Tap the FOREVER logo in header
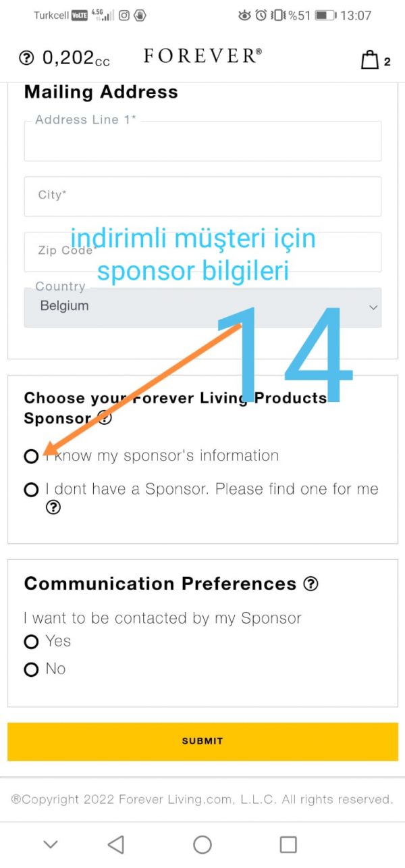Image resolution: width=405 pixels, height=868 pixels. [x=202, y=57]
